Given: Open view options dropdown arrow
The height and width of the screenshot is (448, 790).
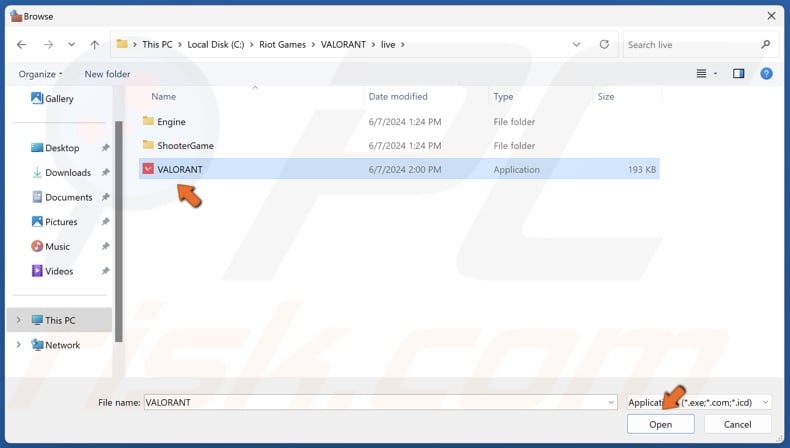Looking at the screenshot, I should click(x=715, y=74).
